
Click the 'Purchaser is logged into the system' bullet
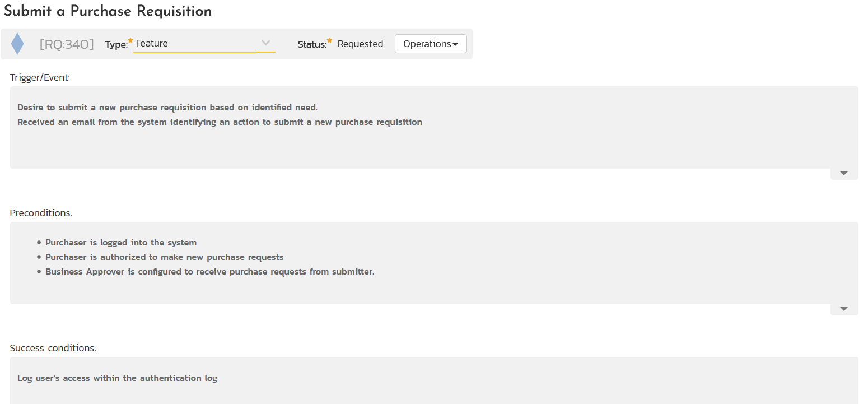(121, 243)
